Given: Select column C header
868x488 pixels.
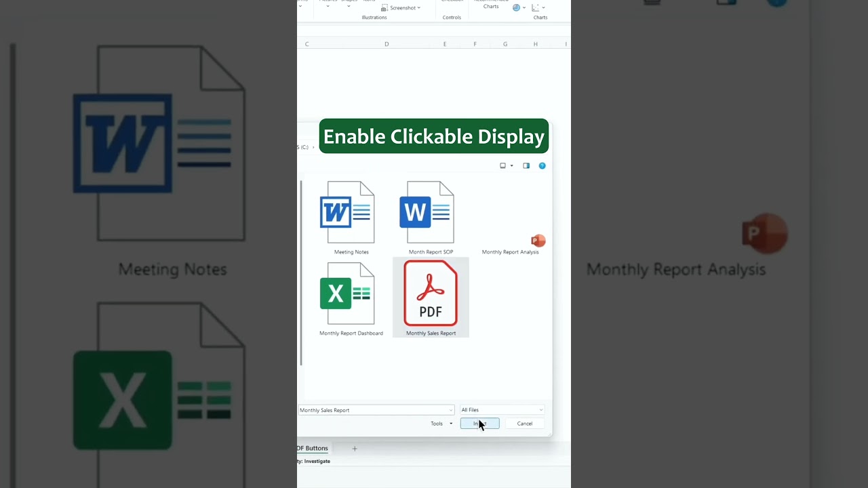Looking at the screenshot, I should (307, 44).
